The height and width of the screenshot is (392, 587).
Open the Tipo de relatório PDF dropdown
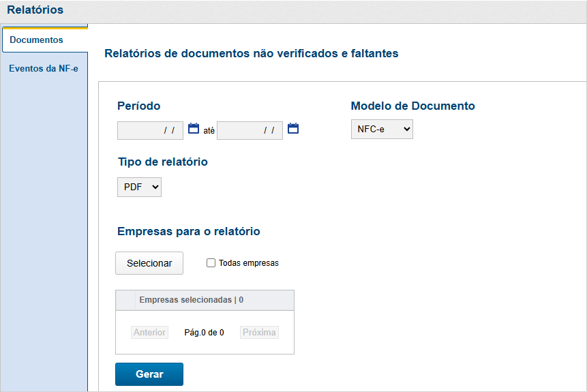tap(139, 187)
